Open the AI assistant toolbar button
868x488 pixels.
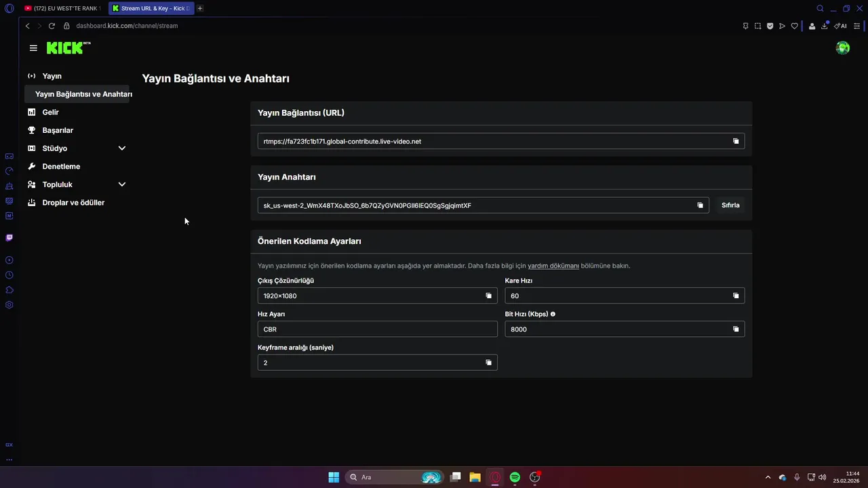(840, 26)
